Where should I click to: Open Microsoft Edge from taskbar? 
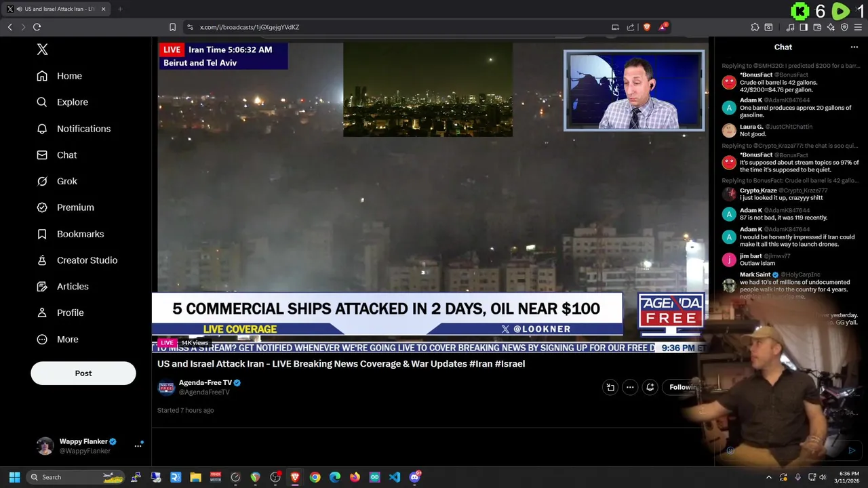click(x=335, y=477)
